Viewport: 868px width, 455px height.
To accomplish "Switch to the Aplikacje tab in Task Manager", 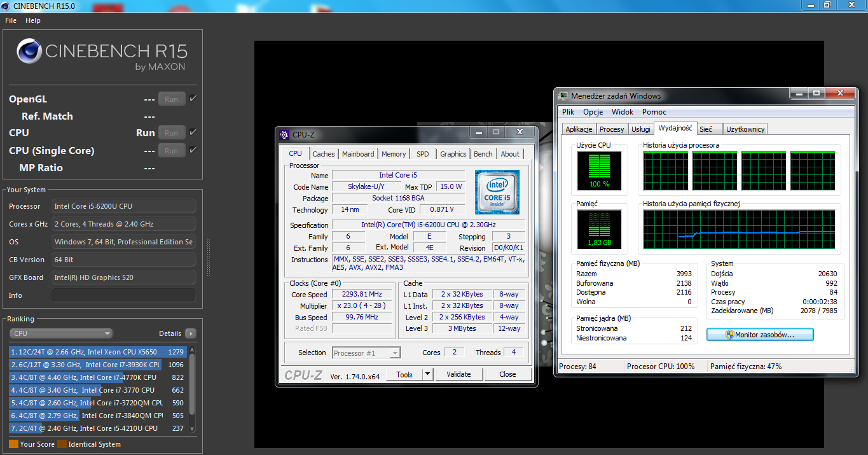I will pyautogui.click(x=579, y=129).
